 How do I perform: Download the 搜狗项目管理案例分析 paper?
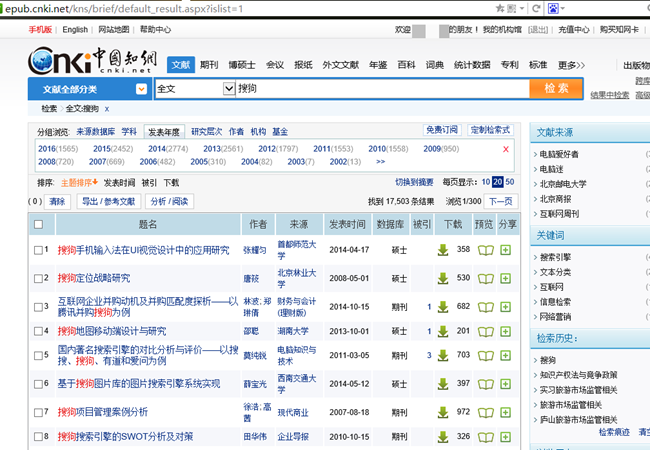(x=443, y=412)
